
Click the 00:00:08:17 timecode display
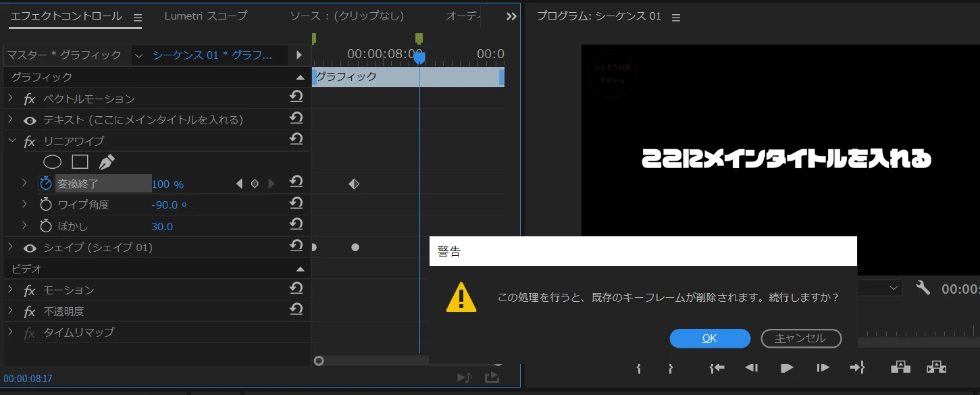click(28, 379)
